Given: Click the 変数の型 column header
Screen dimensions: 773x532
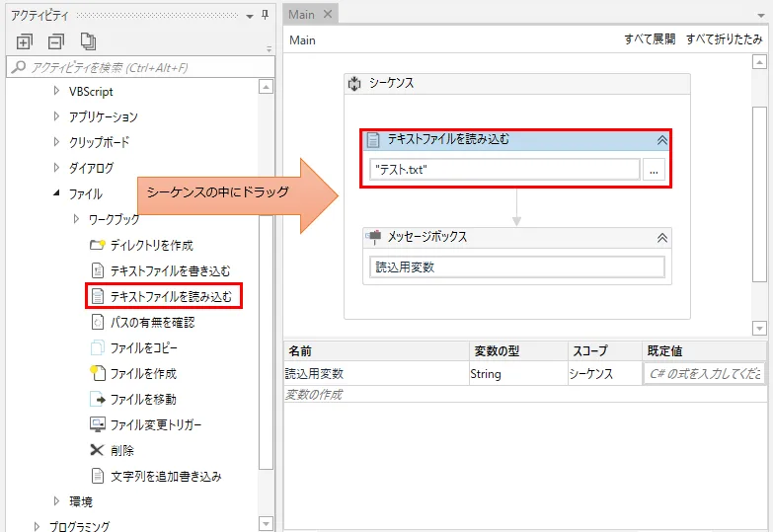Looking at the screenshot, I should (x=518, y=351).
